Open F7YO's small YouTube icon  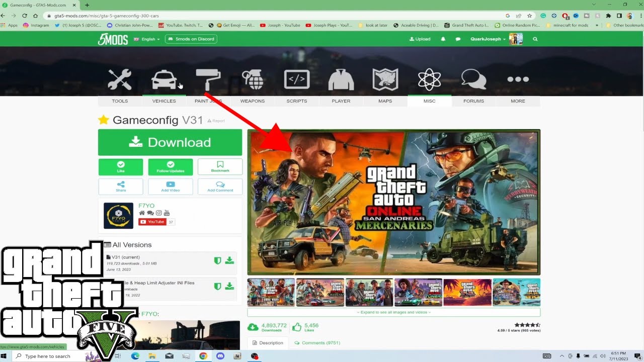point(167,213)
